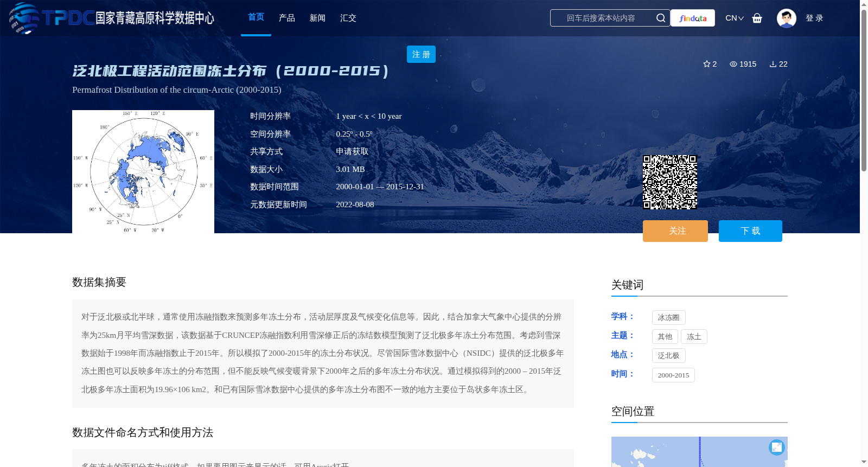Open the shopping basket icon
Image resolution: width=868 pixels, height=467 pixels.
757,18
